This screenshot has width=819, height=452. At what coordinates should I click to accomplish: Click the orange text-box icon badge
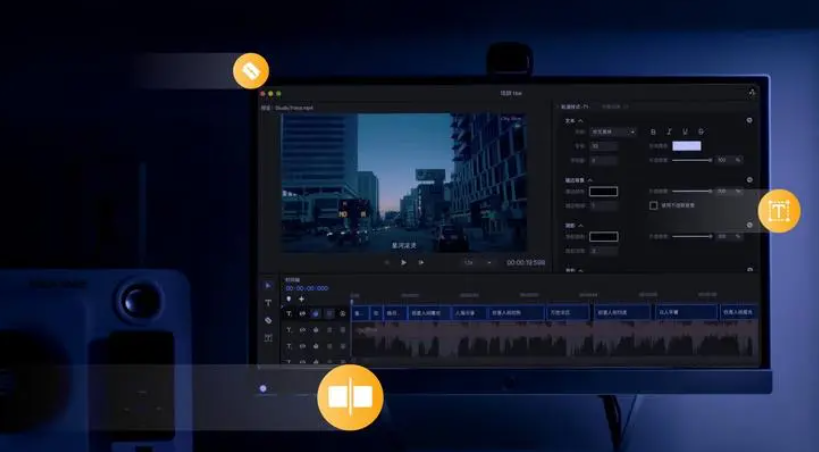[x=778, y=211]
